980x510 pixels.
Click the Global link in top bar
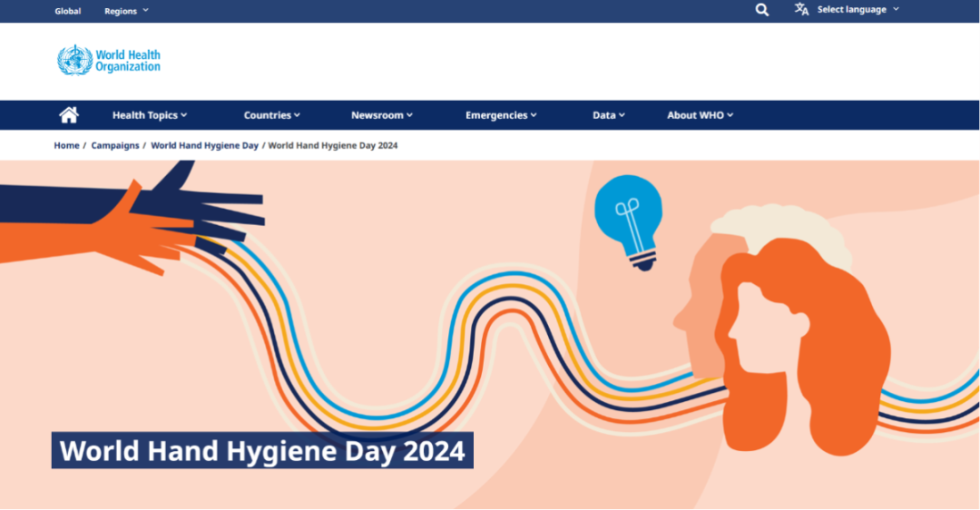coord(67,11)
